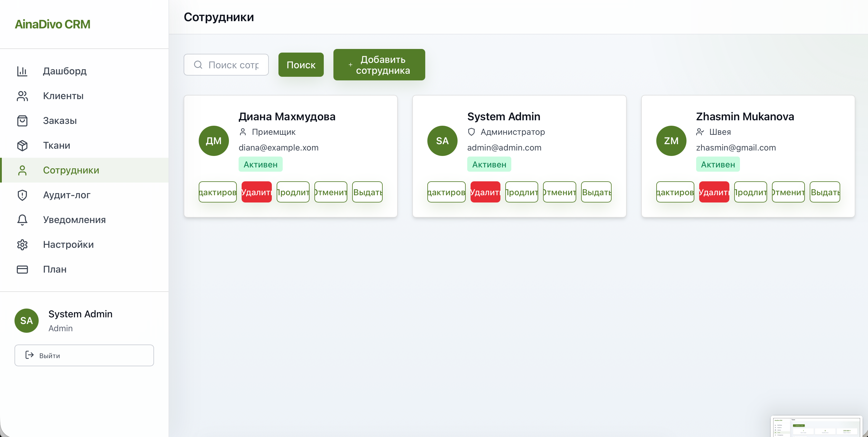The height and width of the screenshot is (437, 868).
Task: Click the Добавить сотрудника button
Action: pos(379,65)
